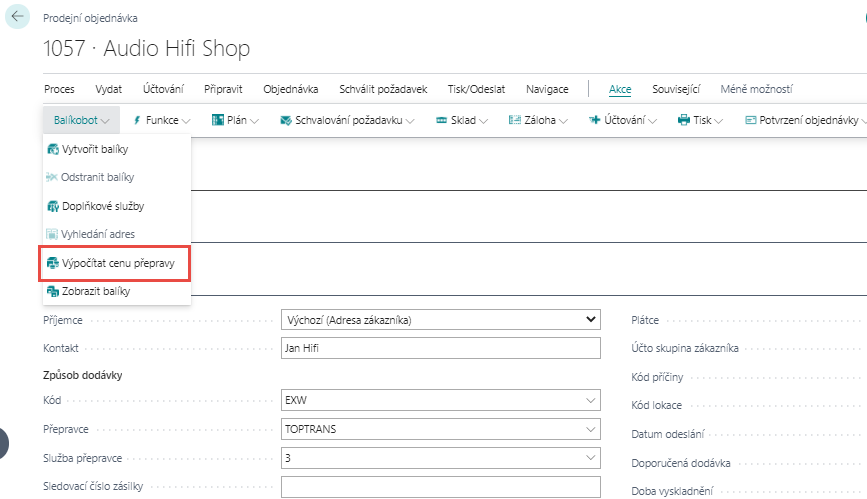Click the Kontakt input field
Screen dimensions: 867x499
pos(441,348)
